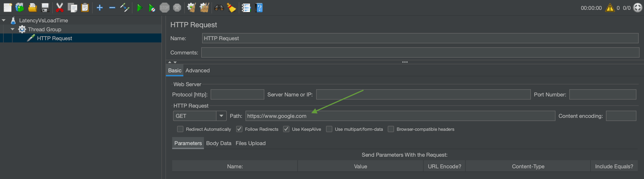Click the Search binoculars icon
Screen dimensions: 644x179
click(219, 8)
